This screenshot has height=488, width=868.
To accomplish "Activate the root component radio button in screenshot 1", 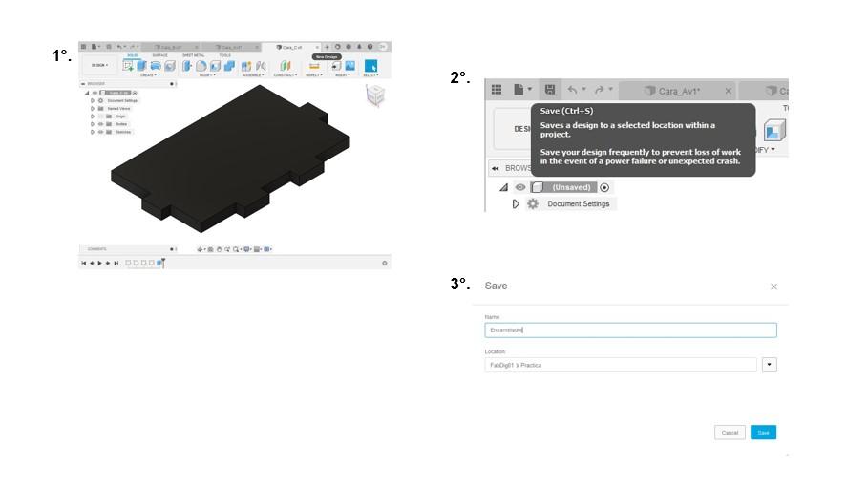I will (x=135, y=93).
